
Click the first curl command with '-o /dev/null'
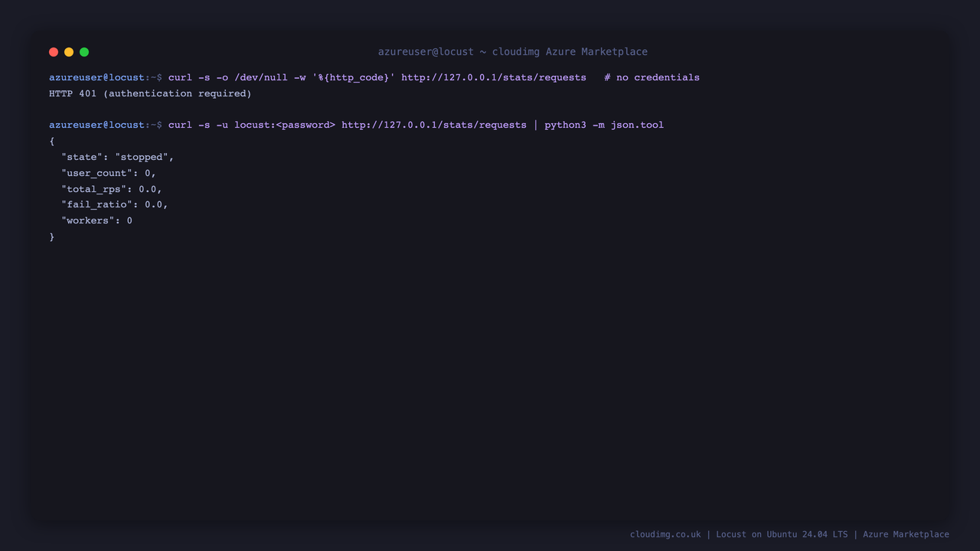click(x=377, y=77)
